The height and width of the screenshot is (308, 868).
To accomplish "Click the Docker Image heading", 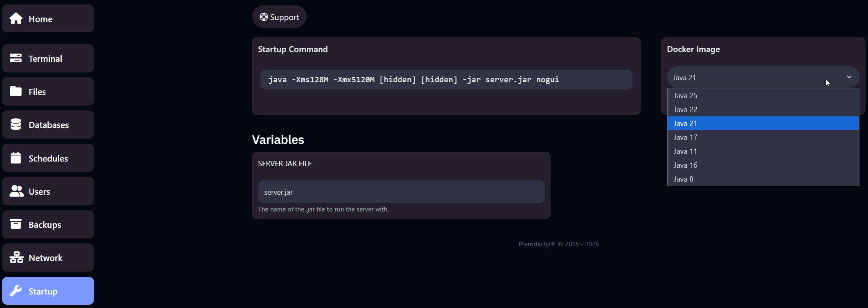I will pos(693,49).
